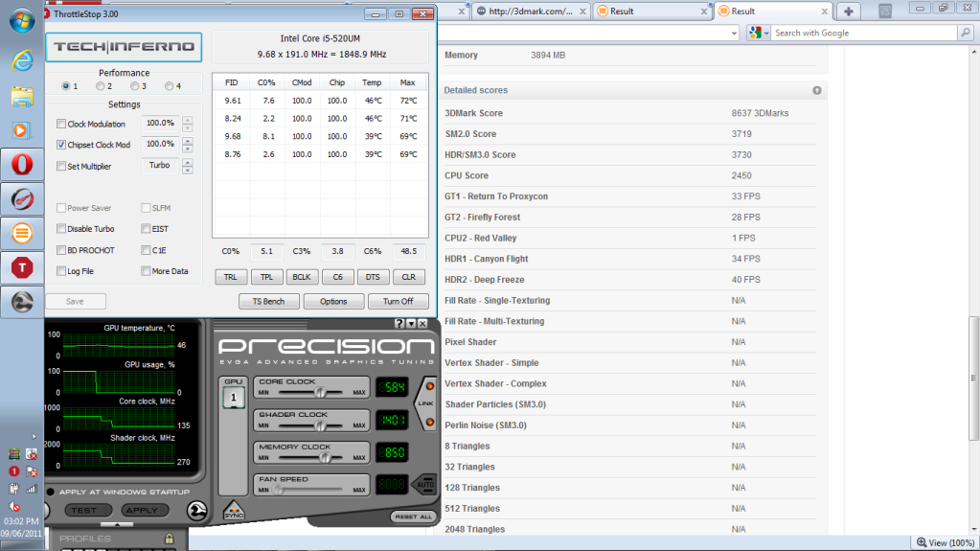Click the search magnifier icon in Opera
The image size is (980, 551).
966,33
